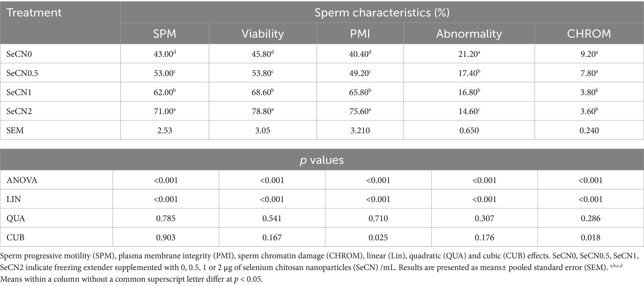Select the 0.025 CUB p-value cell
The image size is (644, 286).
[378, 238]
